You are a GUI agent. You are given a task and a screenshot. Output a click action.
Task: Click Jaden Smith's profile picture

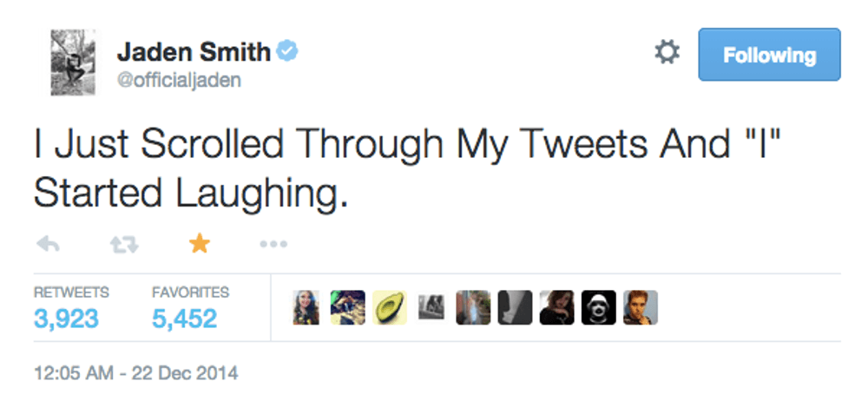pyautogui.click(x=73, y=62)
